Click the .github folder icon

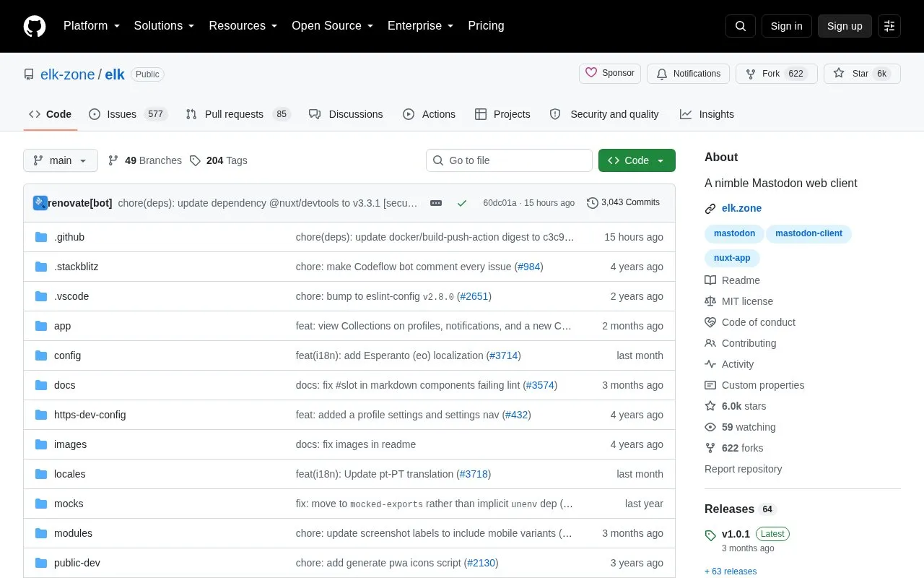pyautogui.click(x=41, y=237)
